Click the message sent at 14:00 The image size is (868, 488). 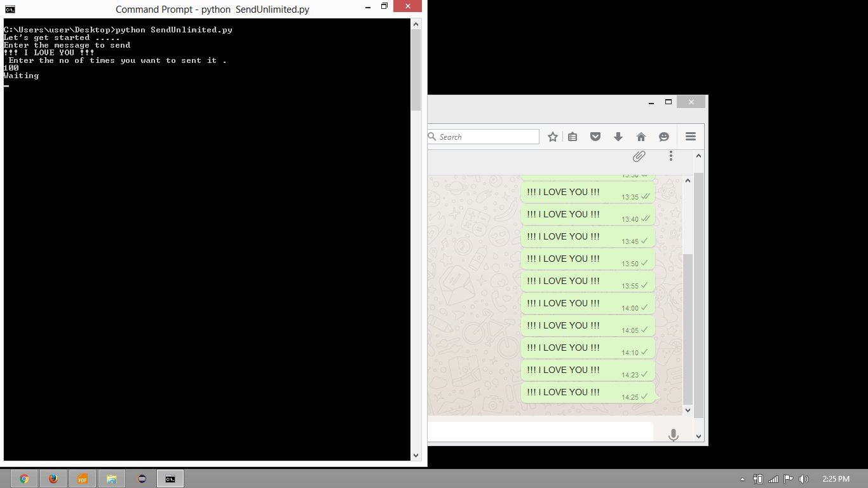pyautogui.click(x=588, y=304)
